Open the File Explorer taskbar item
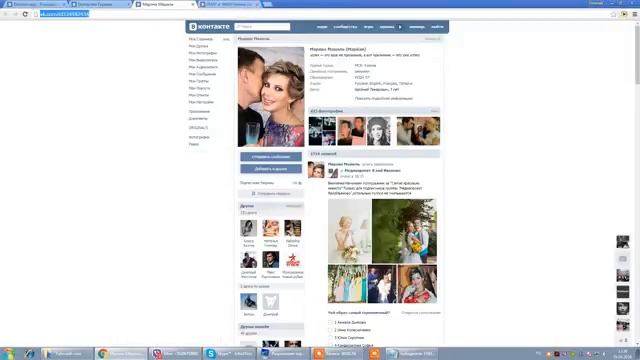This screenshot has height=360, width=640. (x=67, y=353)
